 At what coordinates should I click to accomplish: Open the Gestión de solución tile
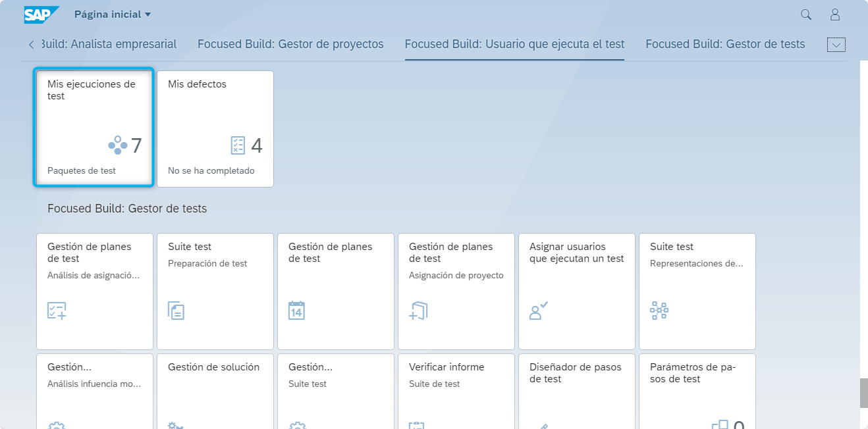(215, 391)
